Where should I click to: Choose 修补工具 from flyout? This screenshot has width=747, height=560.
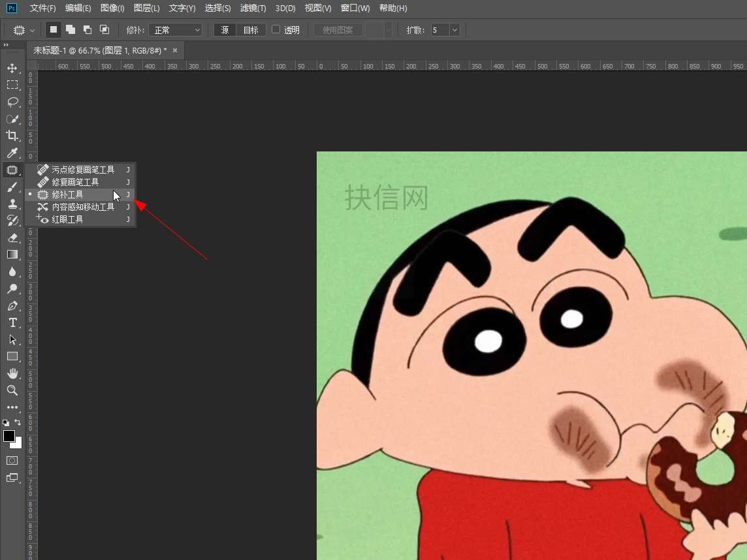pos(80,194)
